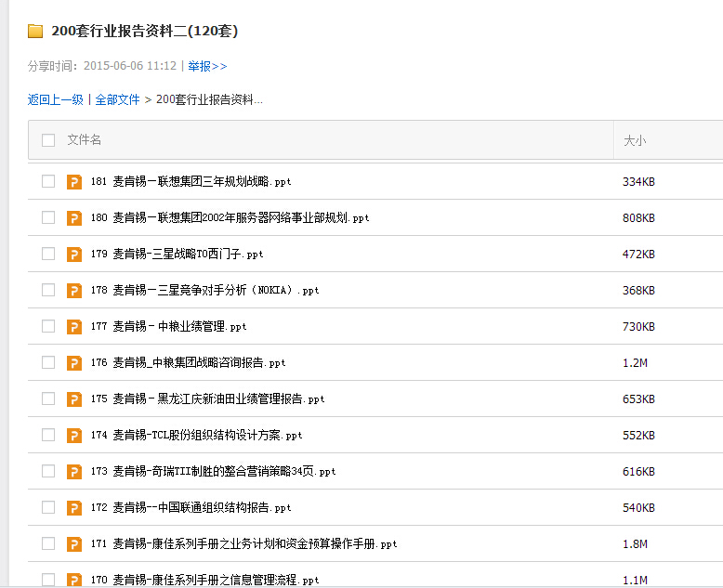The height and width of the screenshot is (588, 723).
Task: Open file 170 康佳信息管理流程.ppt
Action: 216,580
